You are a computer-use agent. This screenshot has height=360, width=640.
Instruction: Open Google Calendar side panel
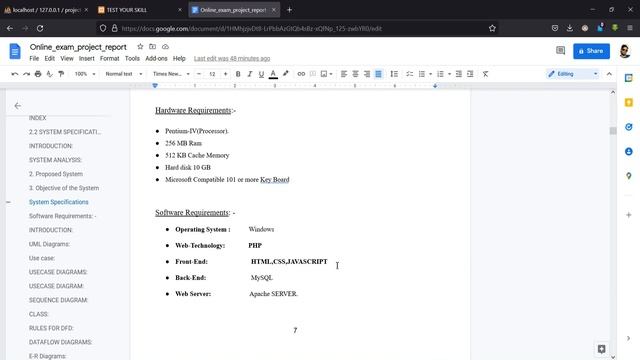point(629,78)
